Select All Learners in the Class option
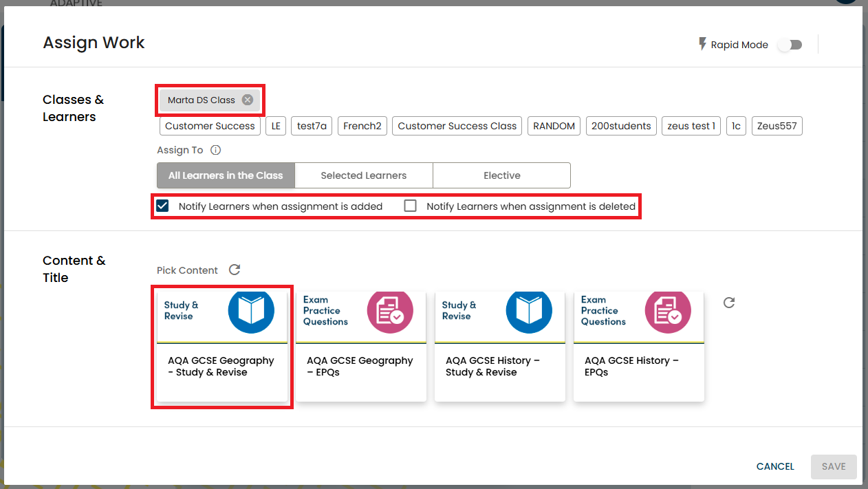Screen dimensions: 868x489 click(x=226, y=175)
